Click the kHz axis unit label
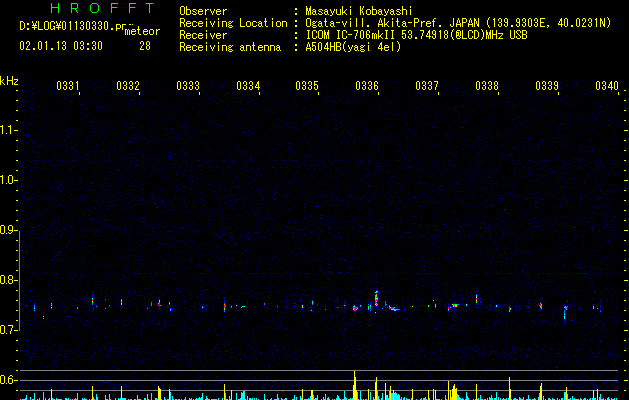The height and width of the screenshot is (400, 629). click(x=9, y=81)
